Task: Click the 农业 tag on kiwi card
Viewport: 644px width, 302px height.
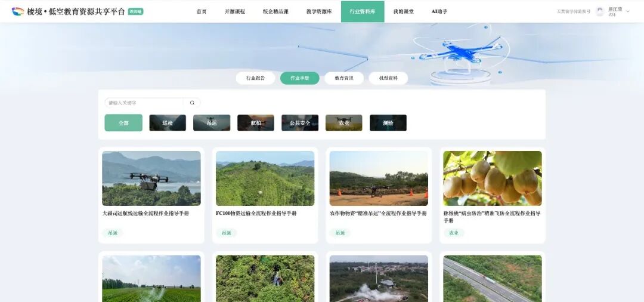Action: [x=454, y=233]
